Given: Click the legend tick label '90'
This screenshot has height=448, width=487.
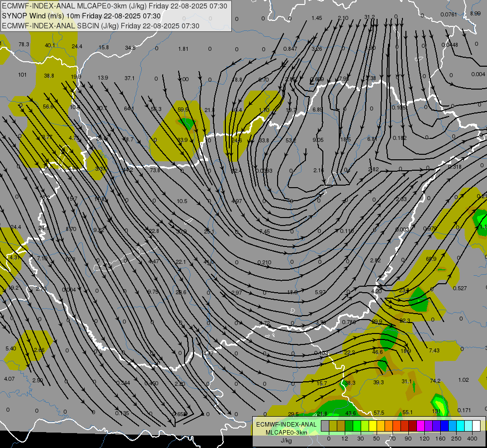Looking at the screenshot, I should (408, 439).
